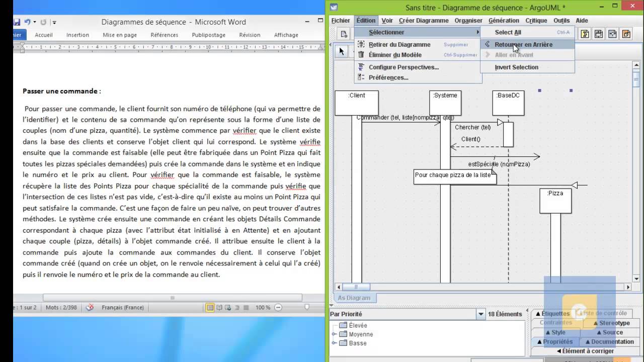The height and width of the screenshot is (362, 644).
Task: Open the Créer Diagramme menu
Action: click(424, 21)
